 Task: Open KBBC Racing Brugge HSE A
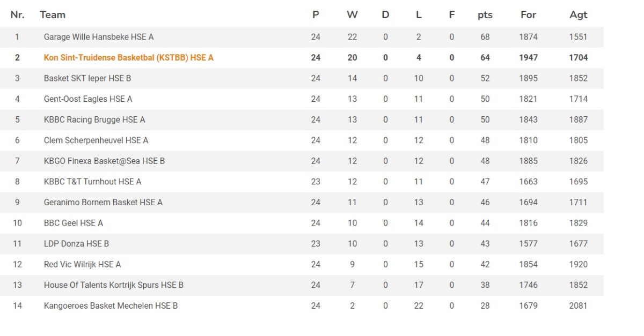point(94,120)
